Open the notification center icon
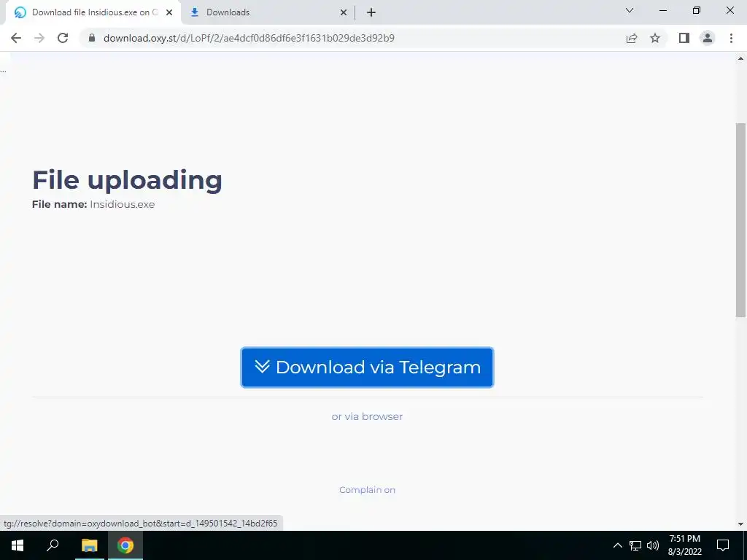747x560 pixels. coord(723,545)
